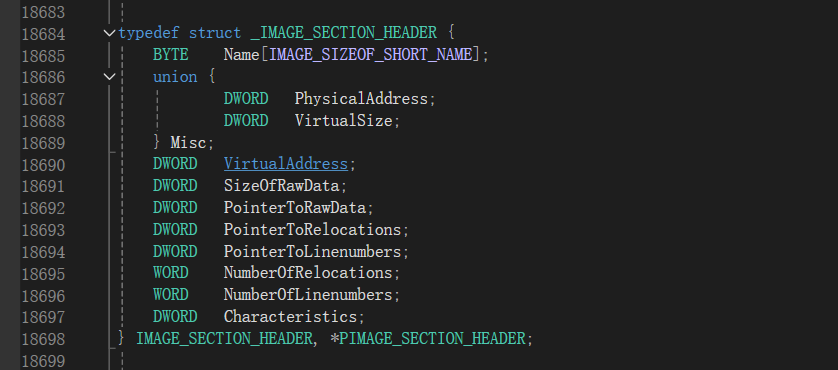Viewport: 838px width, 370px height.
Task: Click the IMAGE_SIZEOF_SHORT_NAME macro identifier
Action: click(x=370, y=55)
